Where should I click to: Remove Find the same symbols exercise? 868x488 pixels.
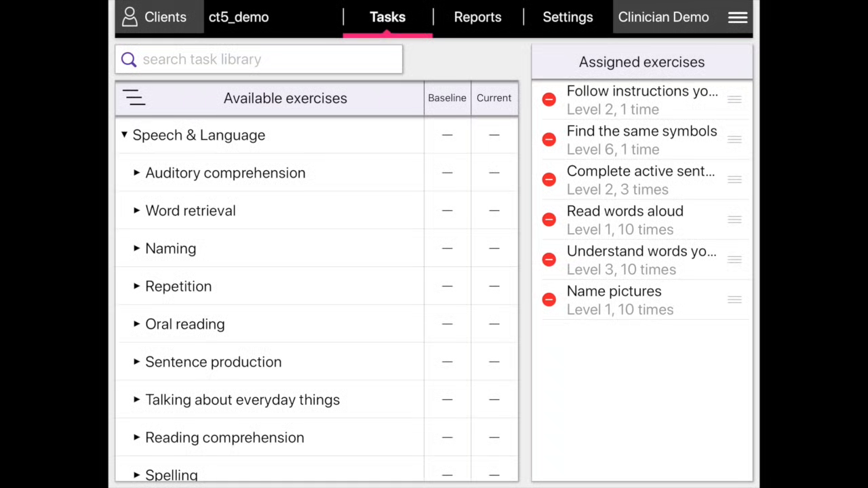point(549,140)
